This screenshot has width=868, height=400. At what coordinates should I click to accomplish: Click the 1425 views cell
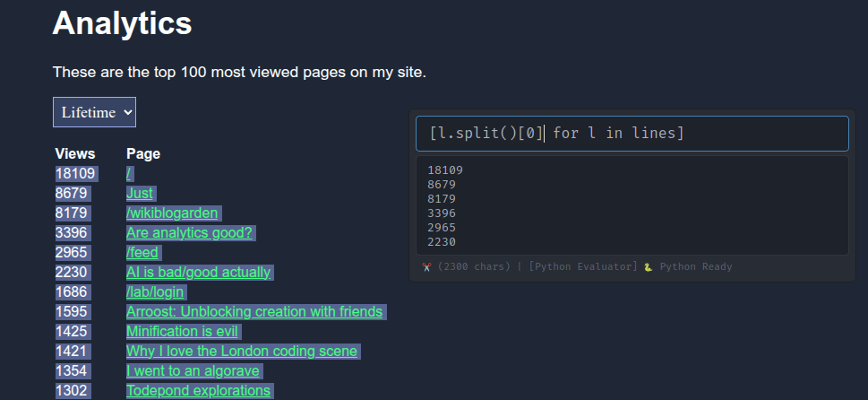click(x=72, y=331)
